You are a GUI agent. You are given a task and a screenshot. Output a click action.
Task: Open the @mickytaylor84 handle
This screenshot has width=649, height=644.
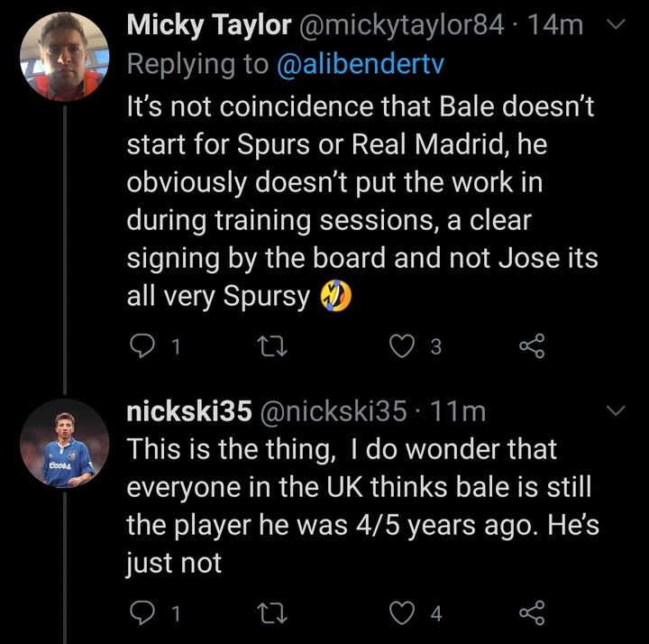tap(400, 25)
